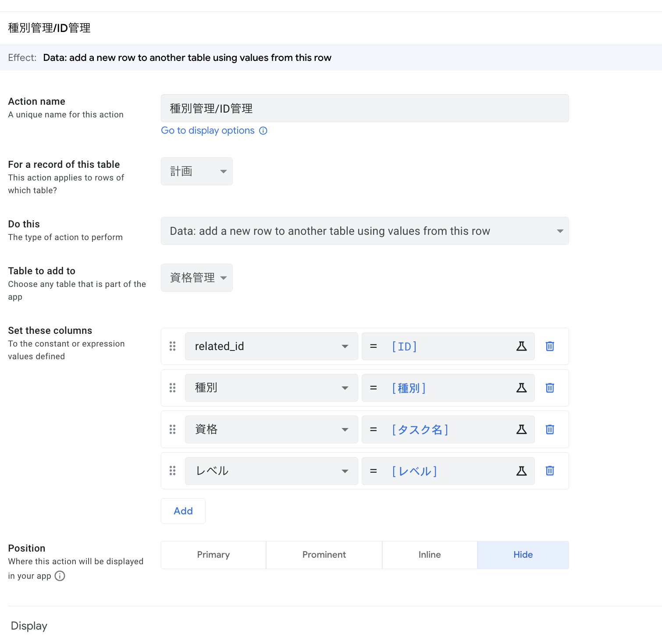Follow the Go to display options link
Viewport: 662px width, 644px height.
[x=208, y=131]
